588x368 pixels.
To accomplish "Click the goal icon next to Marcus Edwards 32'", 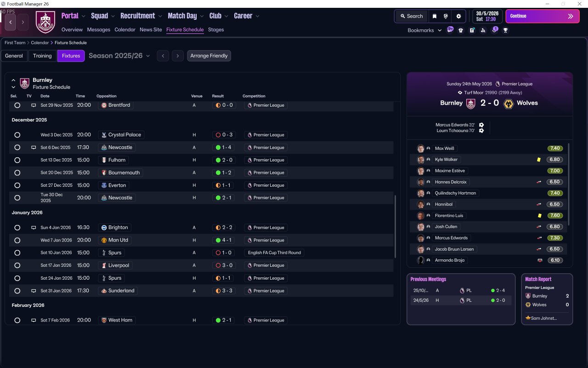I will [481, 125].
